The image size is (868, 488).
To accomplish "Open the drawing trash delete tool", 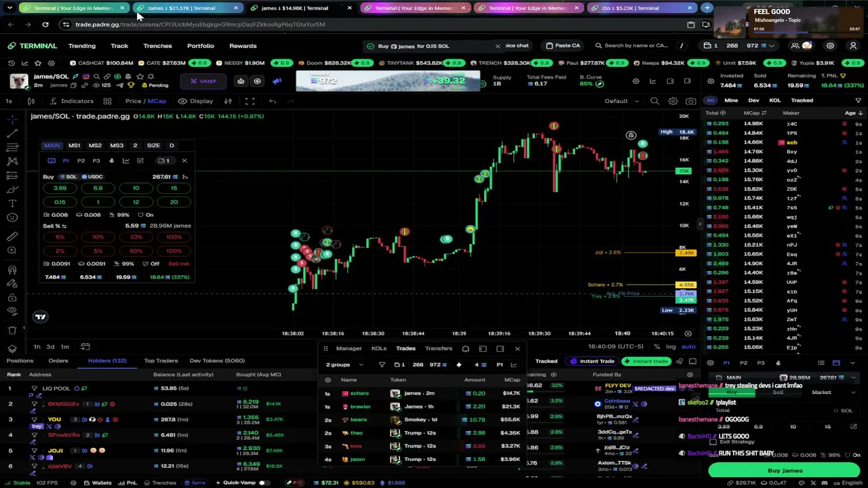I will [x=12, y=330].
